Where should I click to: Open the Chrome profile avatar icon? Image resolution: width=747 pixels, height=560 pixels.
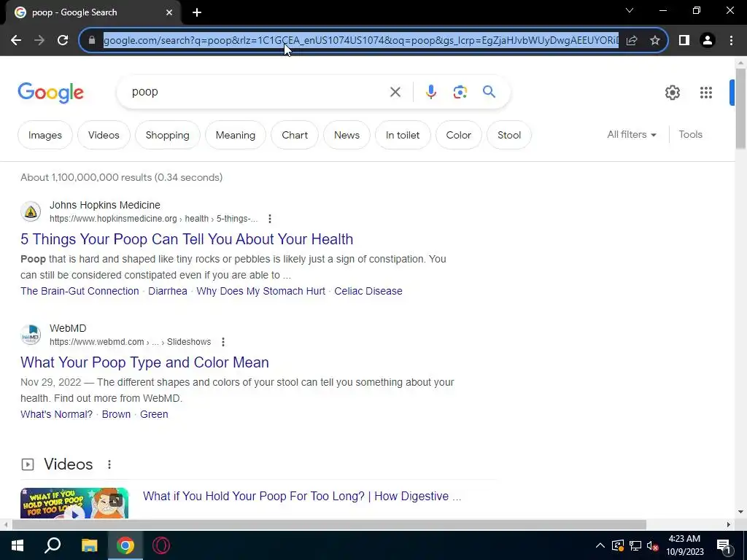pos(708,41)
